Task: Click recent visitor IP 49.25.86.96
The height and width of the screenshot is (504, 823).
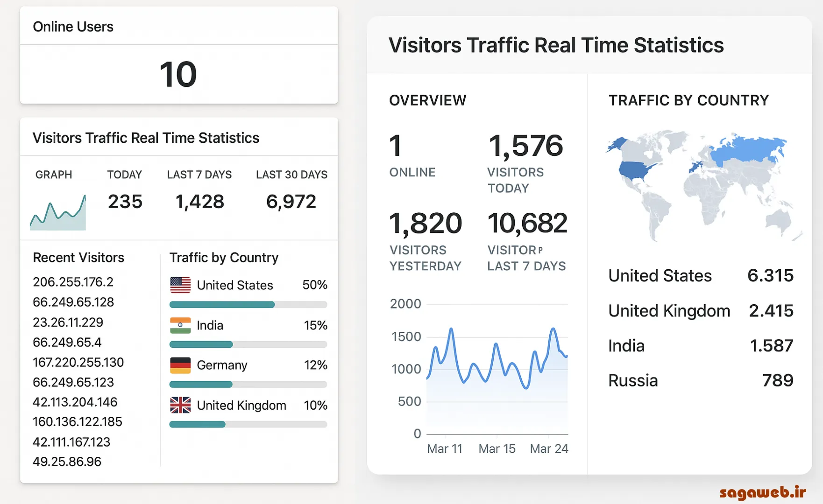Action: [x=67, y=462]
